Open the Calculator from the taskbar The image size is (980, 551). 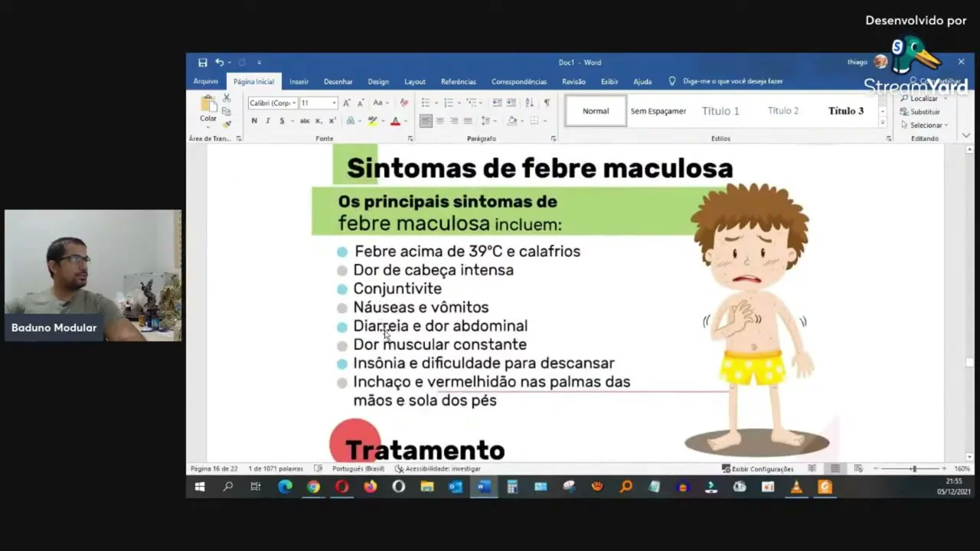coord(512,487)
